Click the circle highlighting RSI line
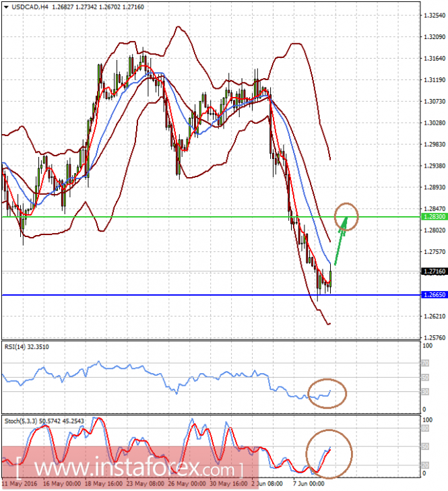The width and height of the screenshot is (448, 491). (x=327, y=393)
